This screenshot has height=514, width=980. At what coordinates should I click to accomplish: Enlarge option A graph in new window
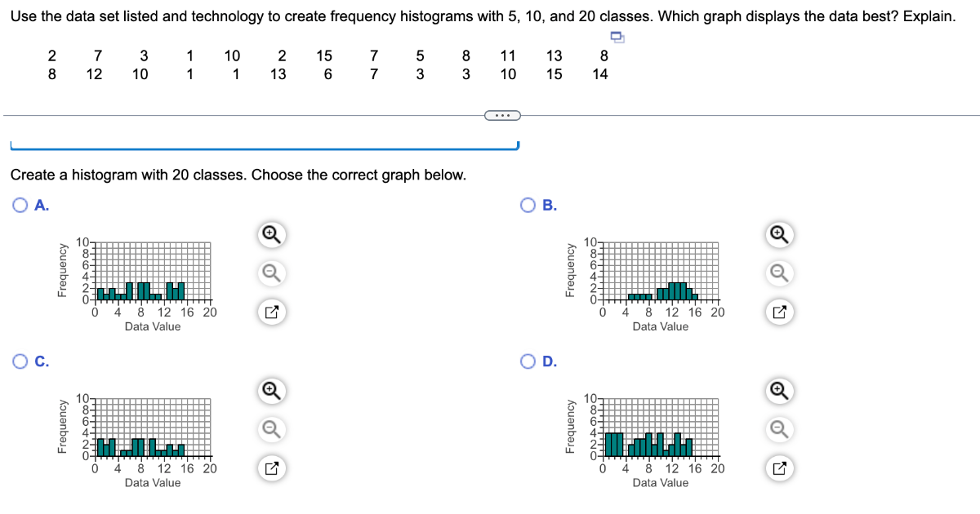(x=270, y=311)
